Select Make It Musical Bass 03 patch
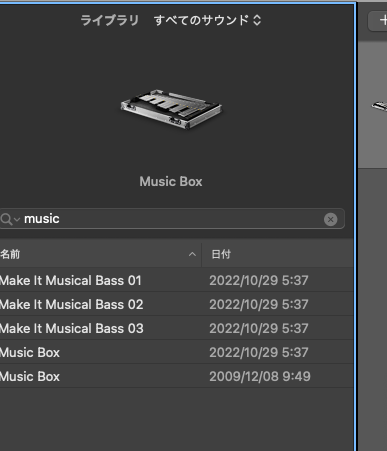Screen dimensions: 387x451 [x=177, y=328]
